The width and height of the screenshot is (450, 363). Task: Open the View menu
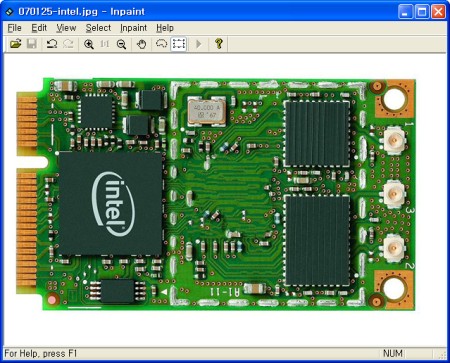point(66,28)
